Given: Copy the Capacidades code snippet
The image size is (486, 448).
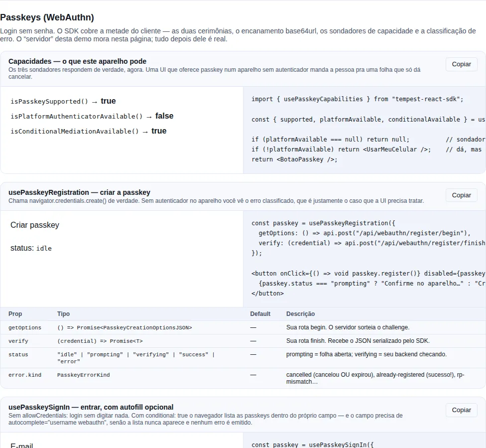Looking at the screenshot, I should pos(461,64).
